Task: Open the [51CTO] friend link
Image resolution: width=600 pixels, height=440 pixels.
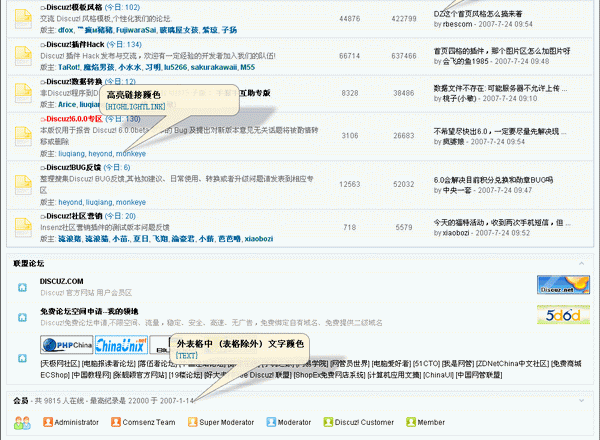Action: tap(427, 363)
